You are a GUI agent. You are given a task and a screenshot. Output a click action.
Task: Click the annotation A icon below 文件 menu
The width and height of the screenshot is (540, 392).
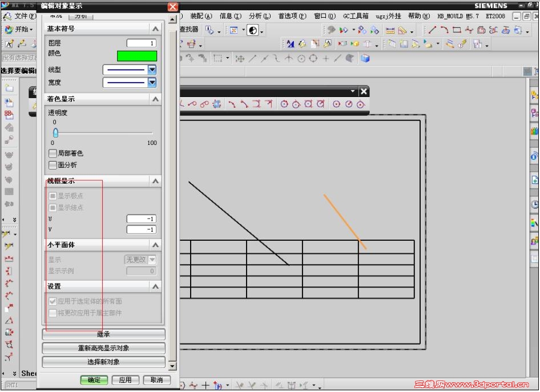coord(9,44)
